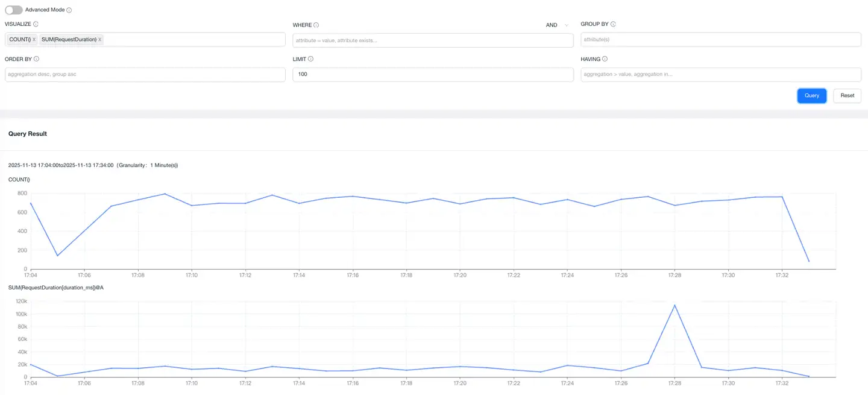
Task: Remove the SUM(RequestDuration) tag
Action: pyautogui.click(x=100, y=39)
